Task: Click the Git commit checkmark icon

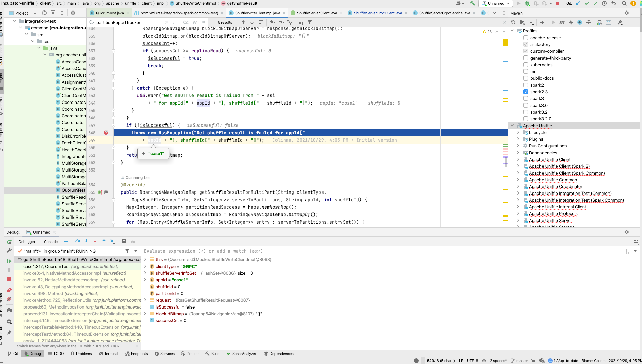Action: click(x=587, y=3)
